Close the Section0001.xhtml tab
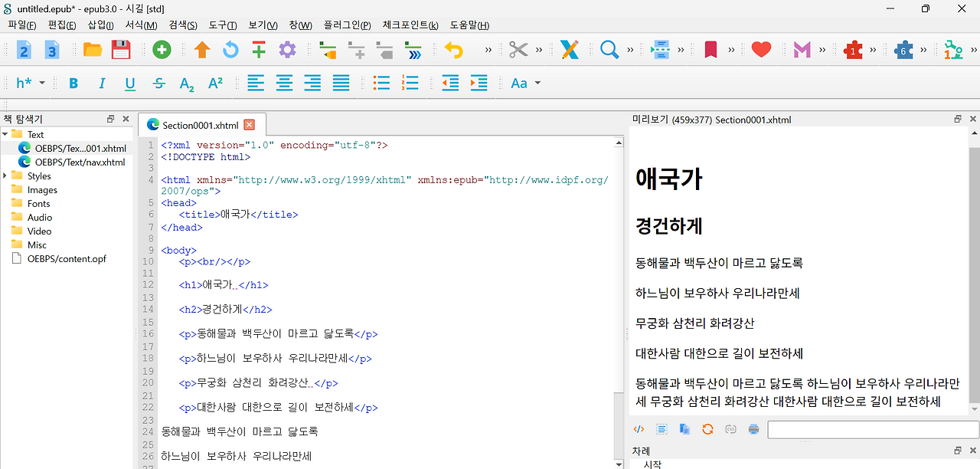This screenshot has width=980, height=469. (249, 125)
